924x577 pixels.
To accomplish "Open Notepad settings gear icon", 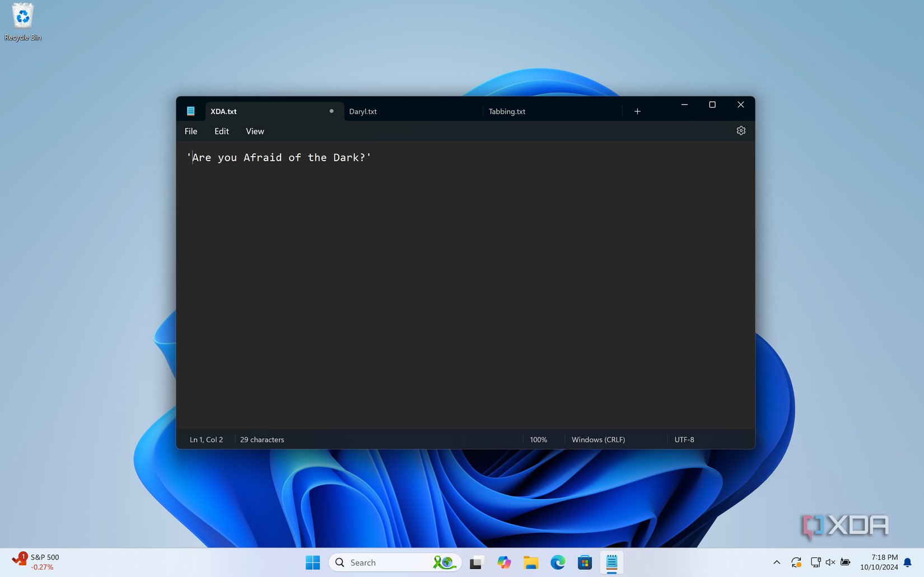I will tap(741, 131).
